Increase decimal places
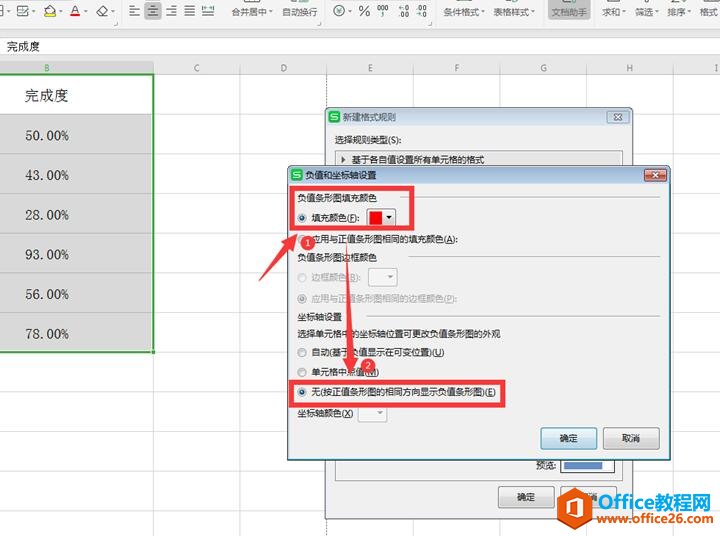Viewport: 720px width, 536px height. (x=404, y=11)
